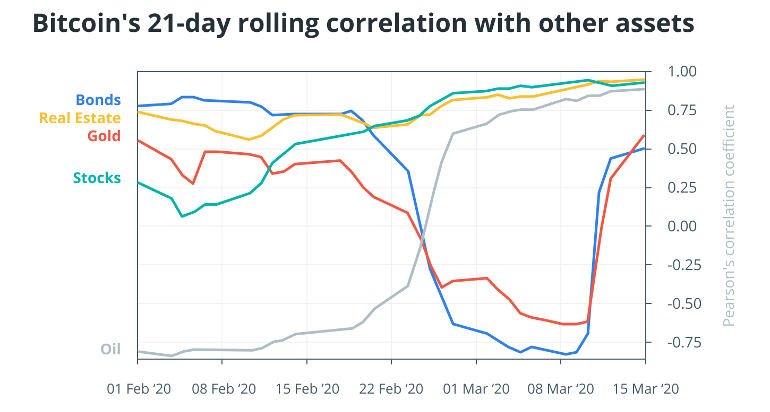Screen dimensions: 770x412
Task: Click the Gold legend label
Action: click(104, 136)
